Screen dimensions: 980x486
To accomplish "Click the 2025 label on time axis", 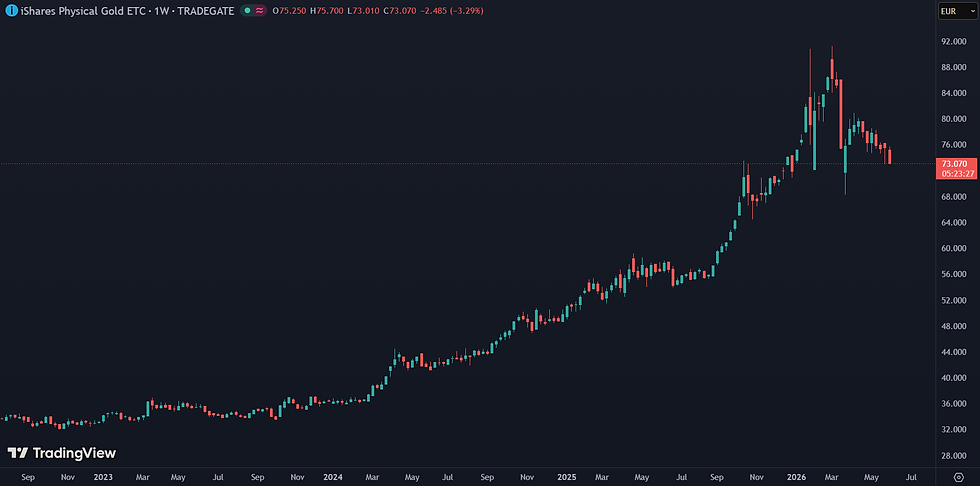I will [x=566, y=477].
